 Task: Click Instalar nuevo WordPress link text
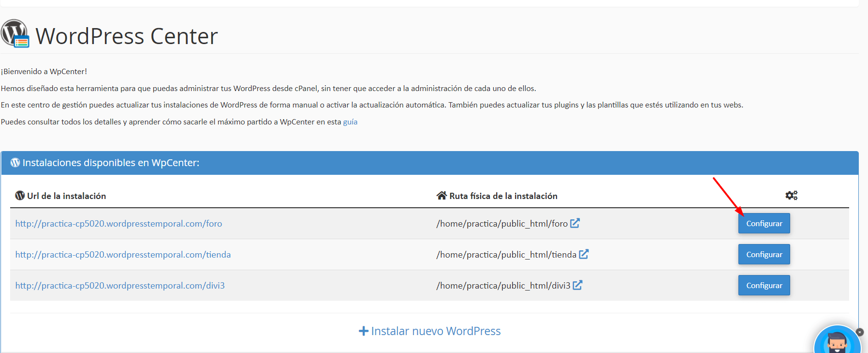point(436,331)
